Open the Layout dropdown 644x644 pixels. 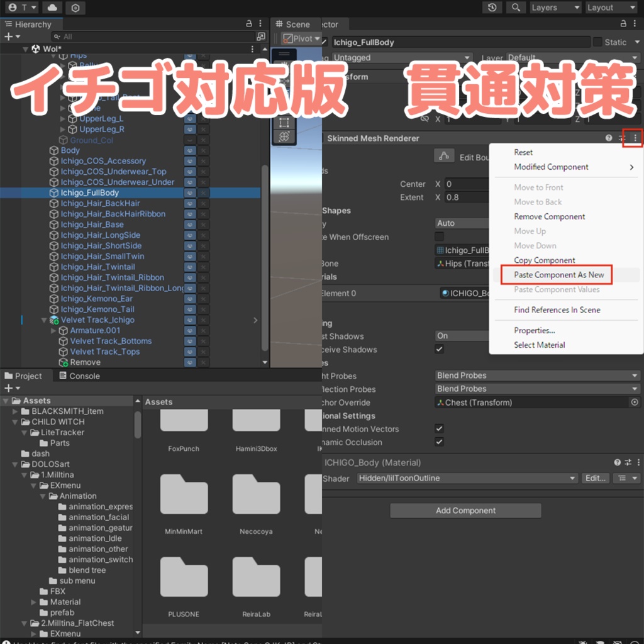pos(611,8)
